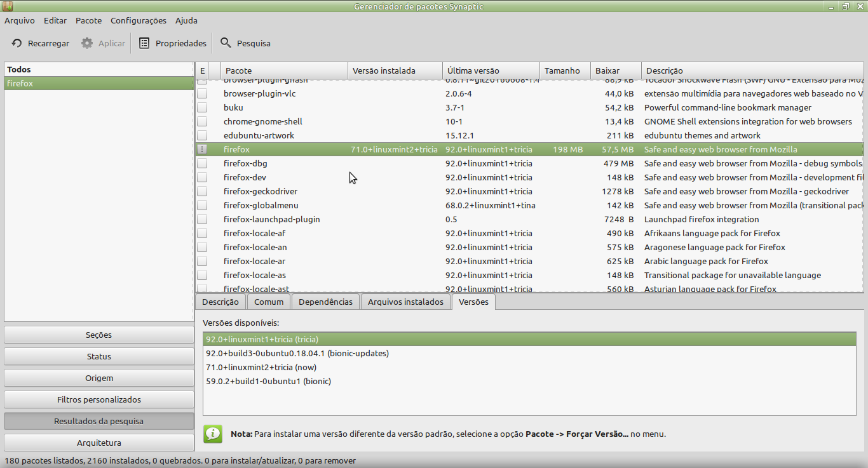868x468 pixels.
Task: Click the Pesquisa magnifier icon
Action: [226, 43]
